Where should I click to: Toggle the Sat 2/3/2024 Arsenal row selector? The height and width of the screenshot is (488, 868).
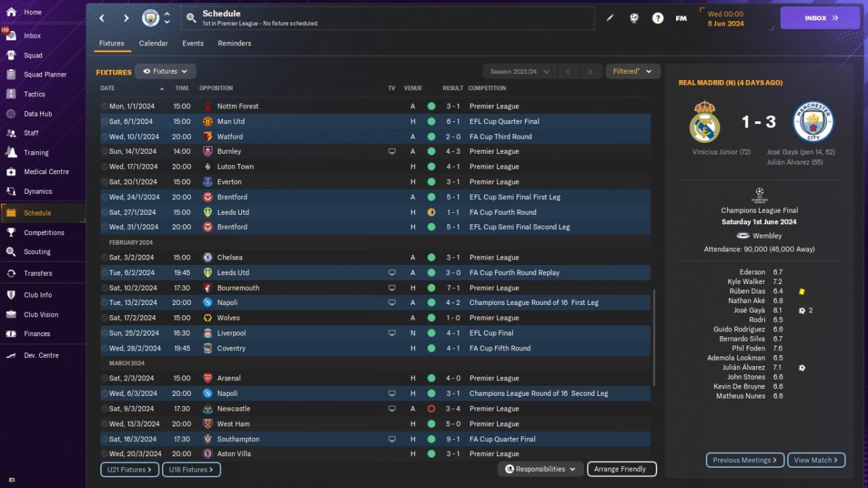pyautogui.click(x=104, y=378)
